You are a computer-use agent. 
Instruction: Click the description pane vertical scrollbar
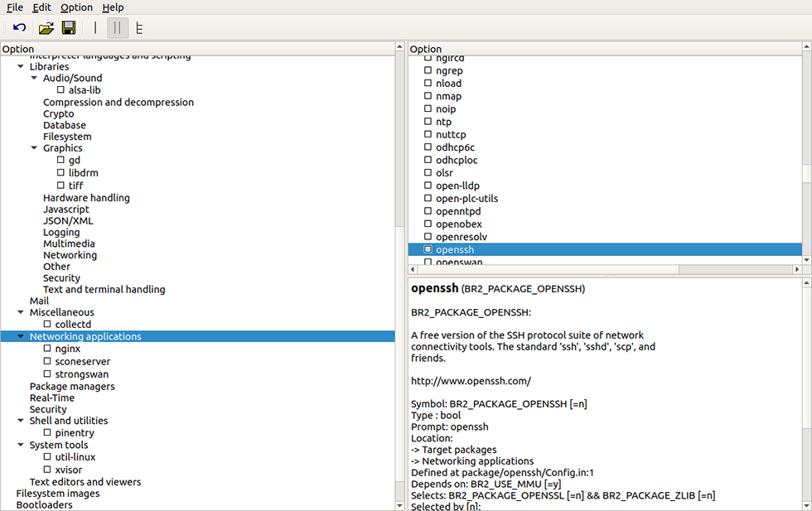pos(806,357)
